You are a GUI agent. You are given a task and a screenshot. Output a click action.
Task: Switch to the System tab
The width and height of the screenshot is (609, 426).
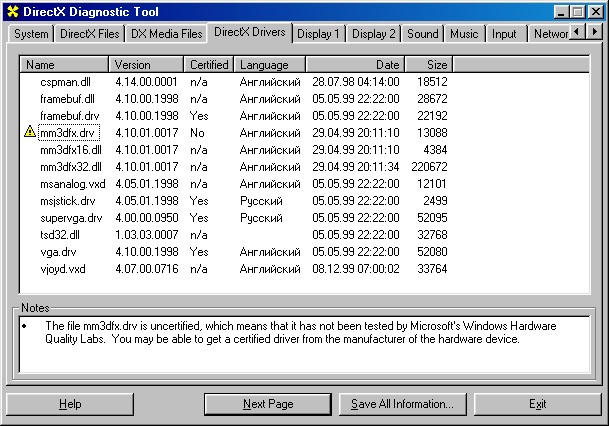pyautogui.click(x=31, y=34)
